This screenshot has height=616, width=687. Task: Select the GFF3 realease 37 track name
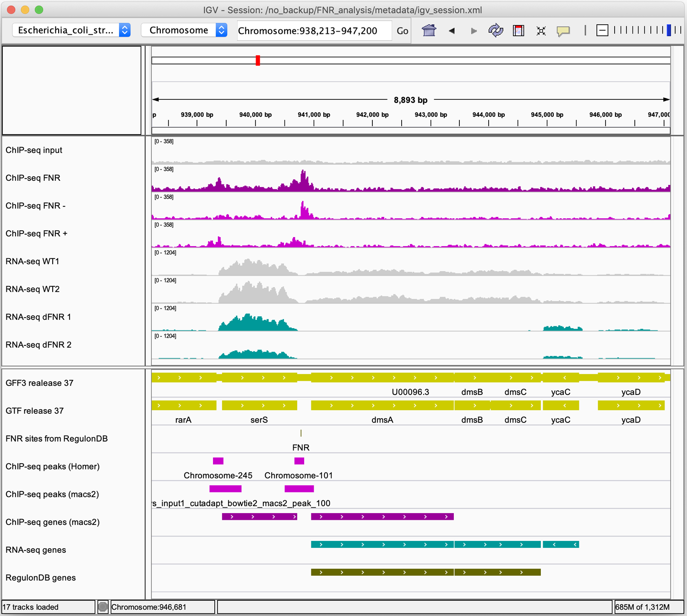pyautogui.click(x=39, y=383)
